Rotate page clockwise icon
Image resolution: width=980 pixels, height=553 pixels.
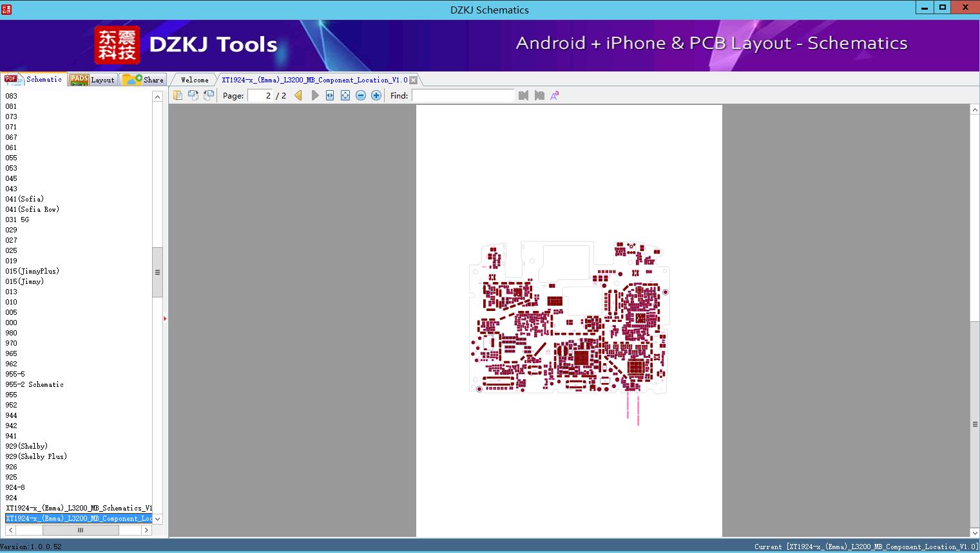click(x=193, y=95)
